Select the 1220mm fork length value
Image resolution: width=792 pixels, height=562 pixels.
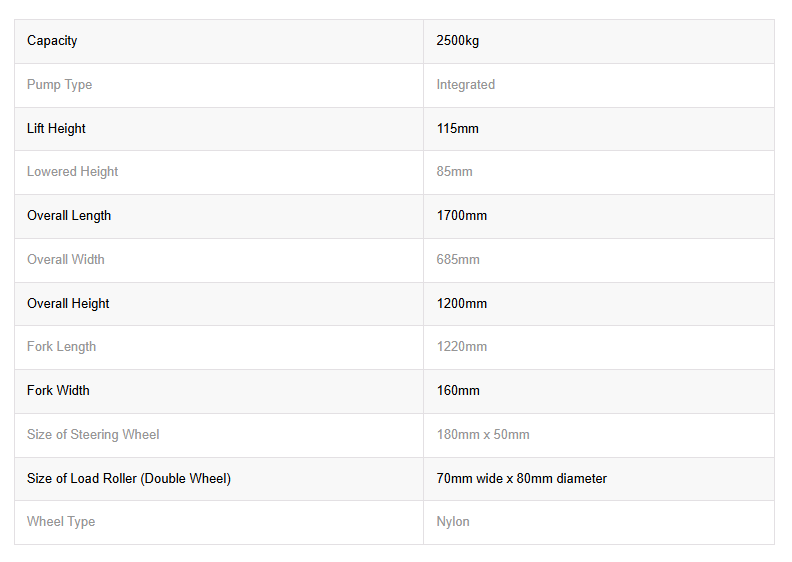coord(462,347)
